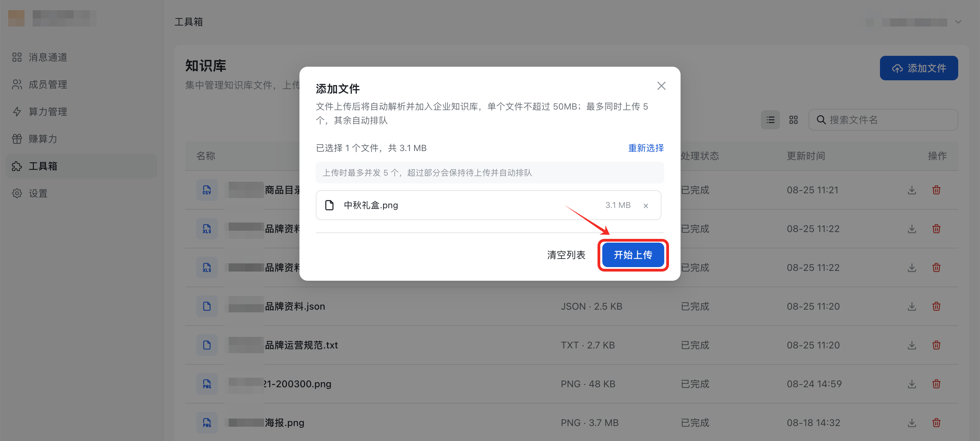Delete the first file updated 08-25 11:22
The height and width of the screenshot is (441, 980).
[936, 229]
